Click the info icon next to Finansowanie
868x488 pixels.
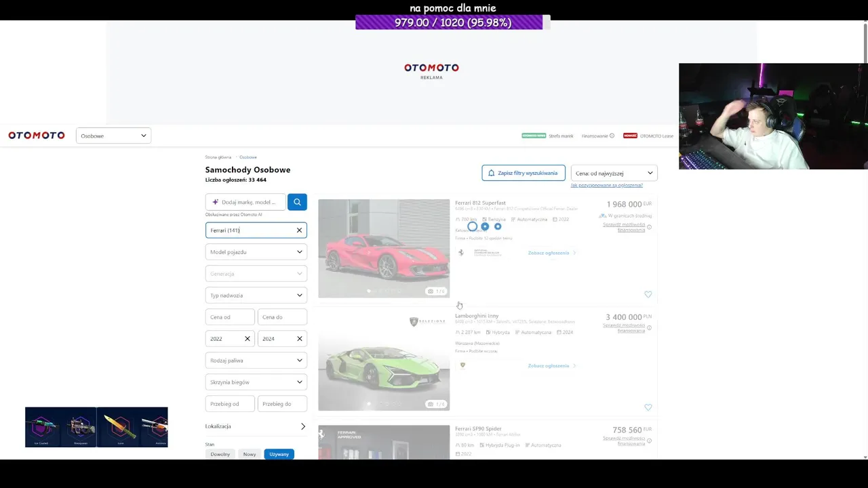(612, 136)
